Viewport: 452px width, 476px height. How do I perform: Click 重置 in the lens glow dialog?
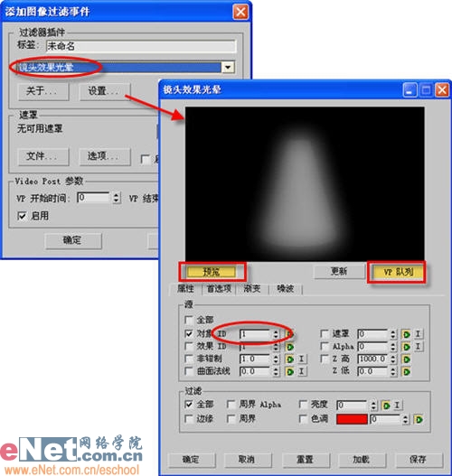click(306, 460)
